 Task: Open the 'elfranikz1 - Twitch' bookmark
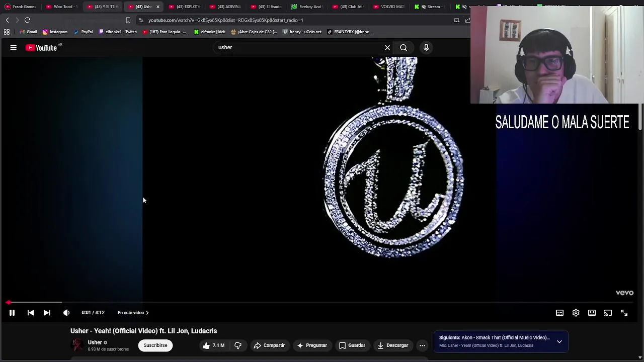click(118, 32)
